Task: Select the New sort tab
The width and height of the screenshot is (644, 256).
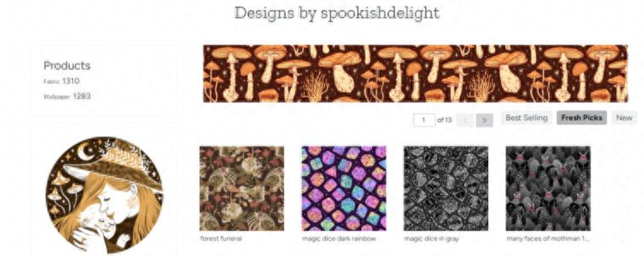Action: point(624,118)
